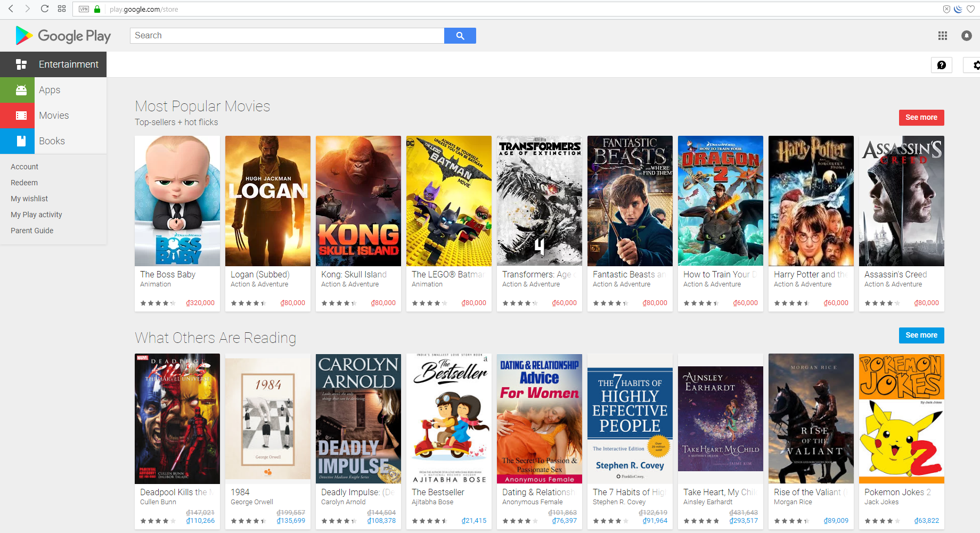The width and height of the screenshot is (980, 533).
Task: Open the Pokemon Jokes 2 book cover
Action: pyautogui.click(x=902, y=419)
